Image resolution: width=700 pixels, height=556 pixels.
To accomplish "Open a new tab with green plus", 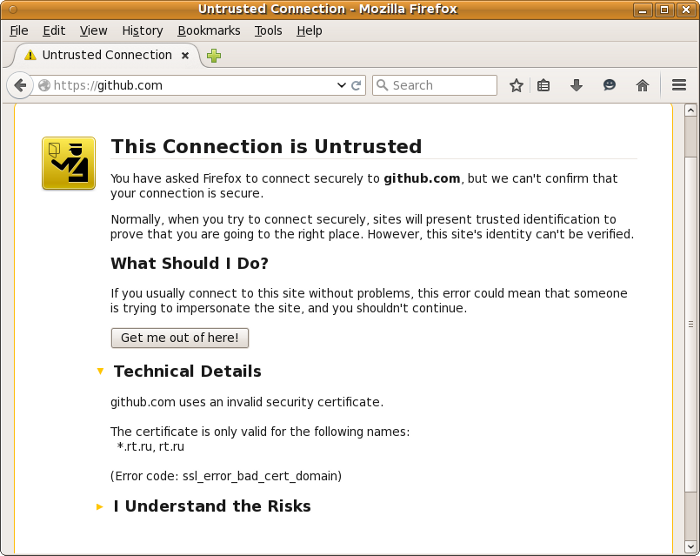I will pyautogui.click(x=214, y=55).
